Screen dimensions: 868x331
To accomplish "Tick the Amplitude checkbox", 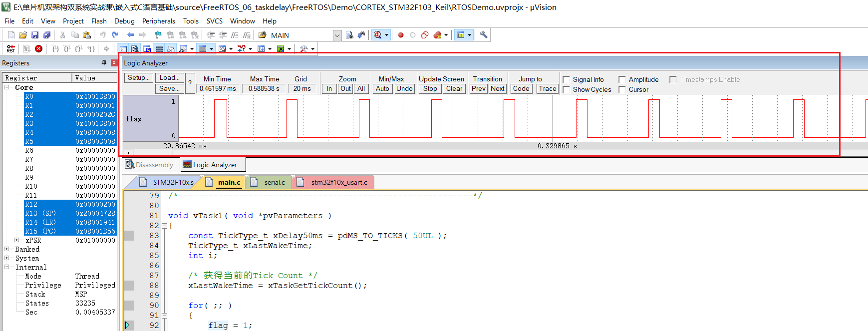I will [622, 80].
